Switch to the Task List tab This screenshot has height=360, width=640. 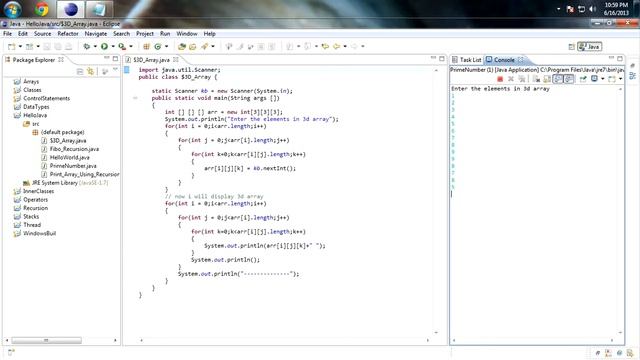pos(467,60)
